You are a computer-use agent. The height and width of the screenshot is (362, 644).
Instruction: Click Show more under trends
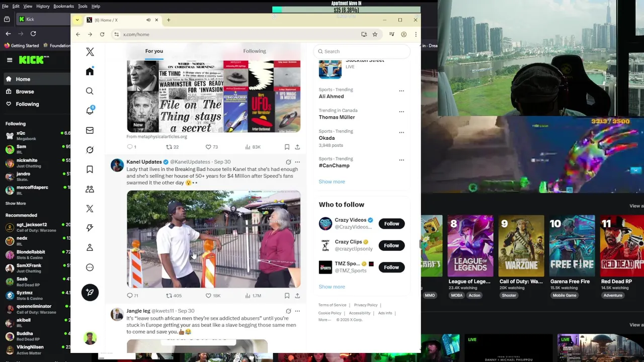pyautogui.click(x=332, y=182)
